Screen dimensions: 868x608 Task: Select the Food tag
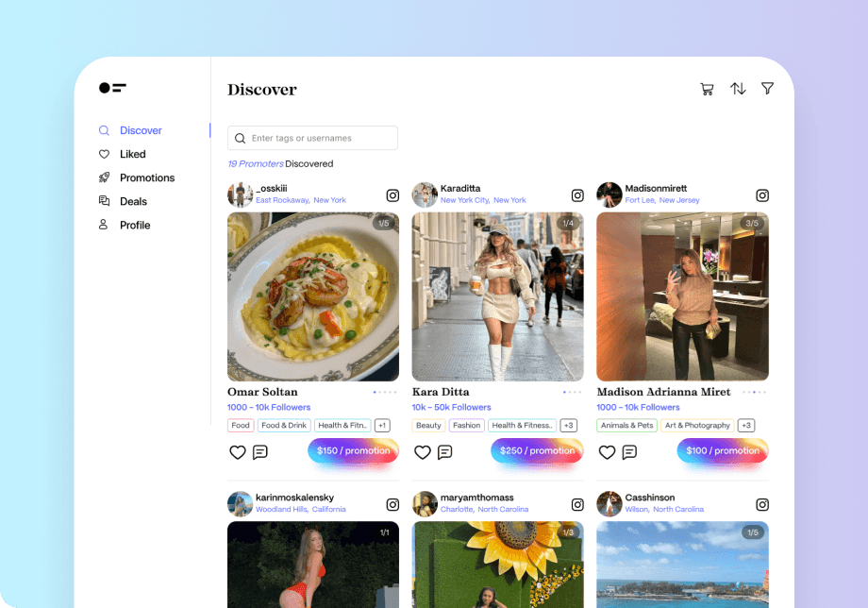(x=241, y=425)
